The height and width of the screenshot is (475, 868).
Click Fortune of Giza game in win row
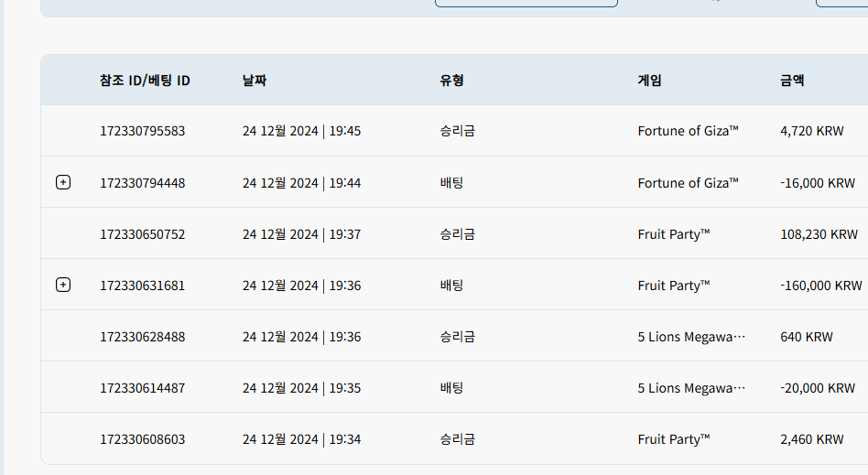tap(689, 131)
